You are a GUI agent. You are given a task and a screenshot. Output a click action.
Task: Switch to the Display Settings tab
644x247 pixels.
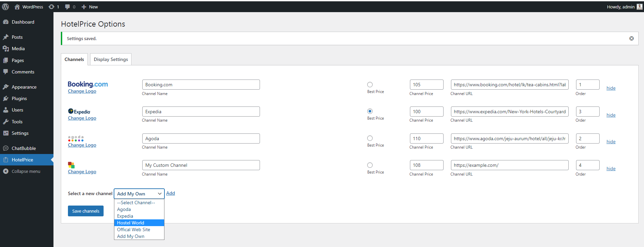[111, 59]
